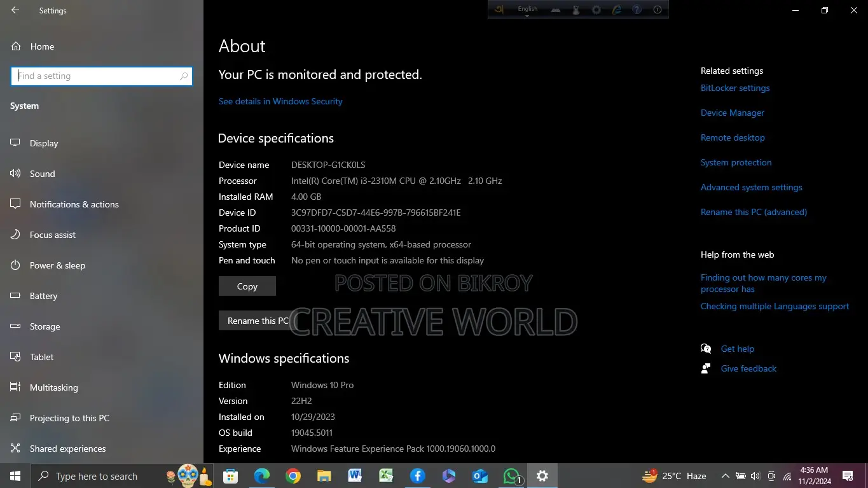Click Rename this PC (advanced) link
868x488 pixels.
754,212
